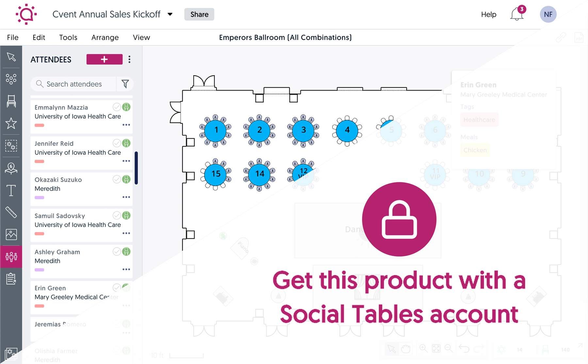Toggle check-in circle for Emmalynn Mazzia
The height and width of the screenshot is (364, 588).
(x=117, y=107)
